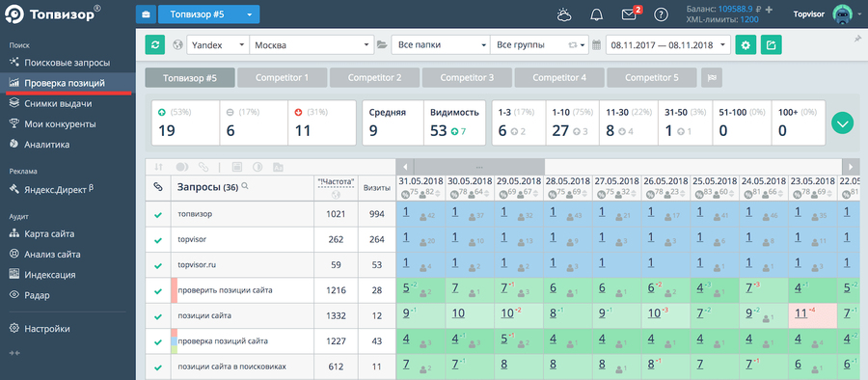Add funds with the plus next to balance
Viewport: 868px width, 380px height.
pyautogui.click(x=769, y=10)
